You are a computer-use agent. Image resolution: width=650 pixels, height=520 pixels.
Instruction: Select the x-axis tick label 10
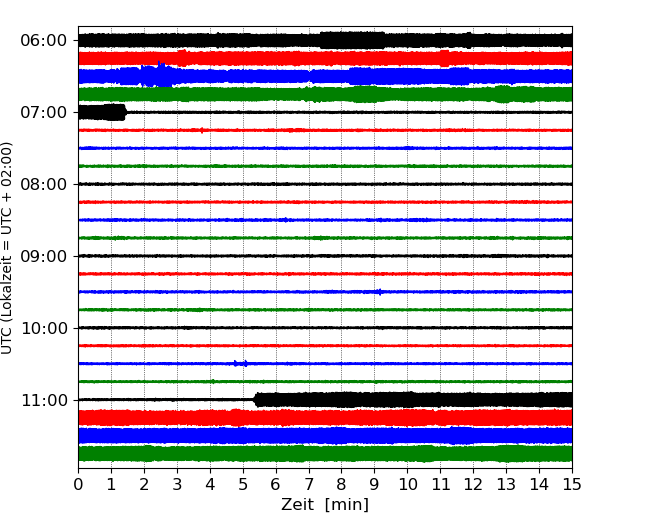click(407, 484)
